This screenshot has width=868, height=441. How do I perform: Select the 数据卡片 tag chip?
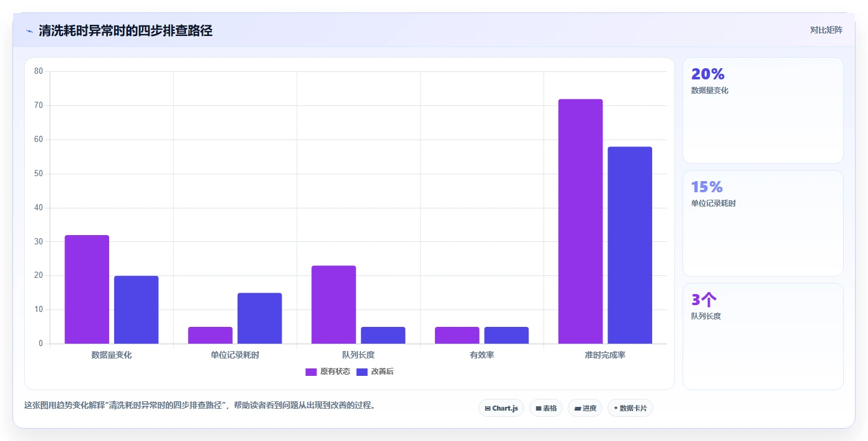[x=630, y=408]
